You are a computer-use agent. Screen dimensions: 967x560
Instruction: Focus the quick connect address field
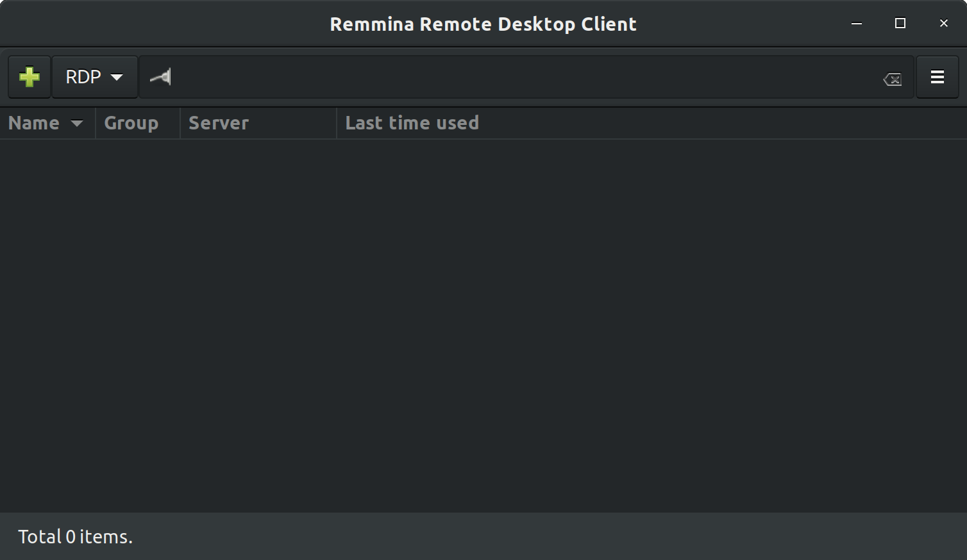[x=526, y=77]
